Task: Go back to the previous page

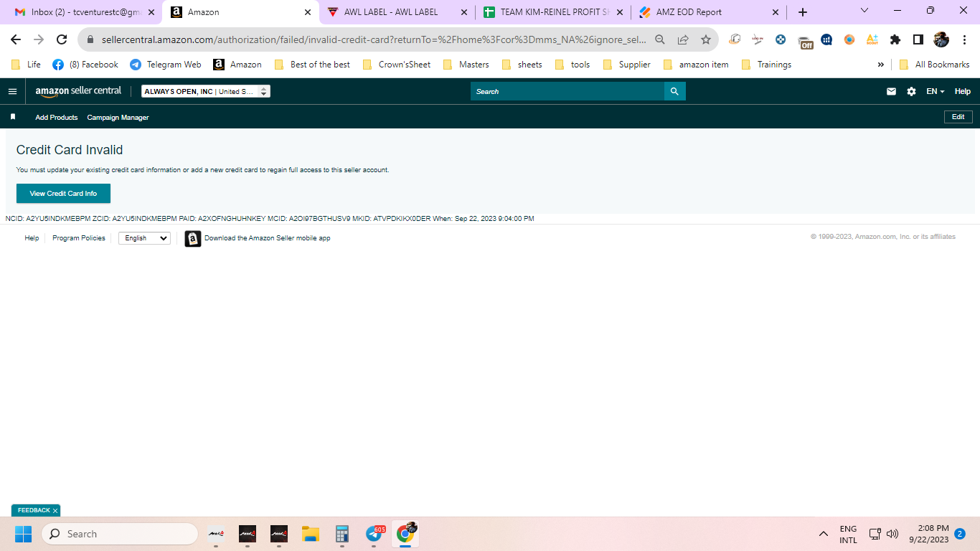Action: (16, 39)
